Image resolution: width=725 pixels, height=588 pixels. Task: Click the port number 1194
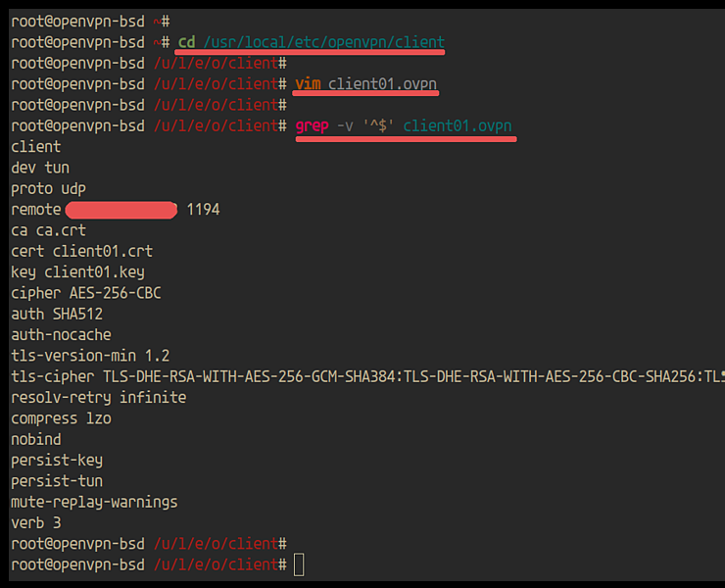click(203, 210)
